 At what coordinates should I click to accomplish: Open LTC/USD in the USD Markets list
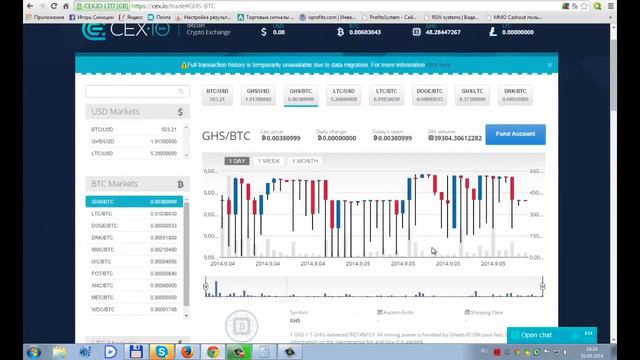click(134, 153)
